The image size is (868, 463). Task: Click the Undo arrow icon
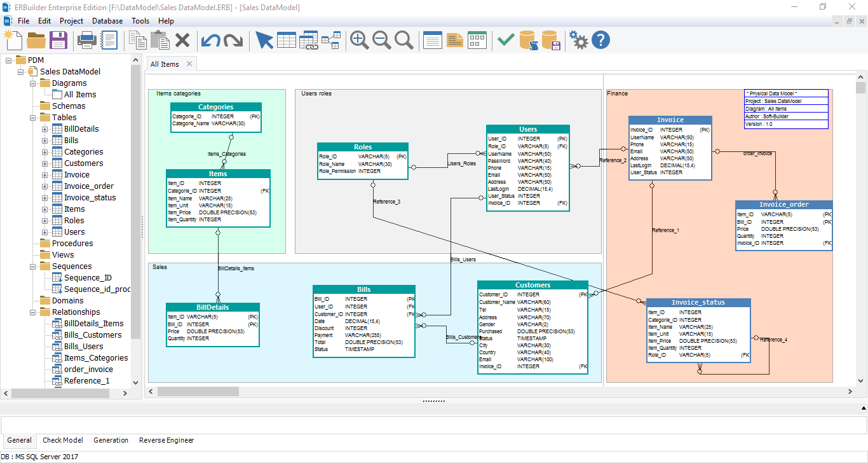(211, 39)
